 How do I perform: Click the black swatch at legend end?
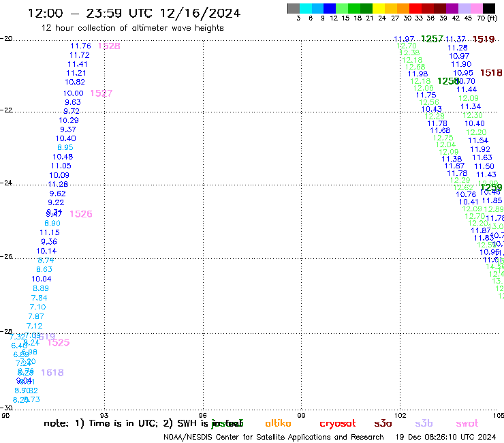(488, 9)
